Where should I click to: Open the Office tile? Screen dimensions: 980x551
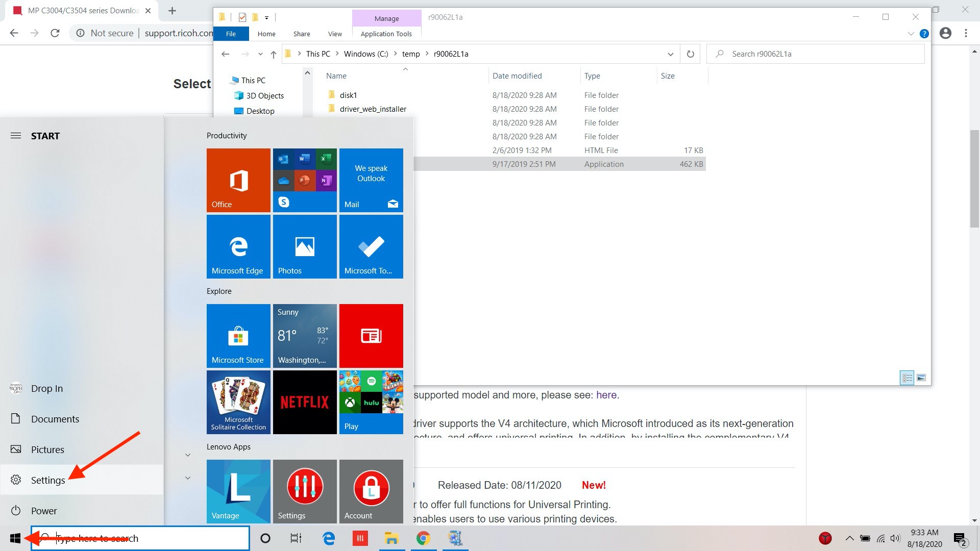pos(238,180)
